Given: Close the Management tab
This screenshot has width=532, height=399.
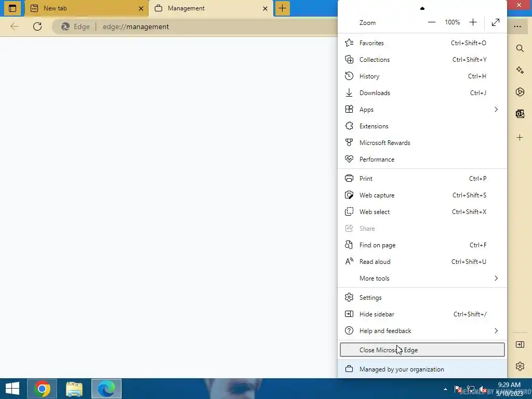Looking at the screenshot, I should pos(265,8).
